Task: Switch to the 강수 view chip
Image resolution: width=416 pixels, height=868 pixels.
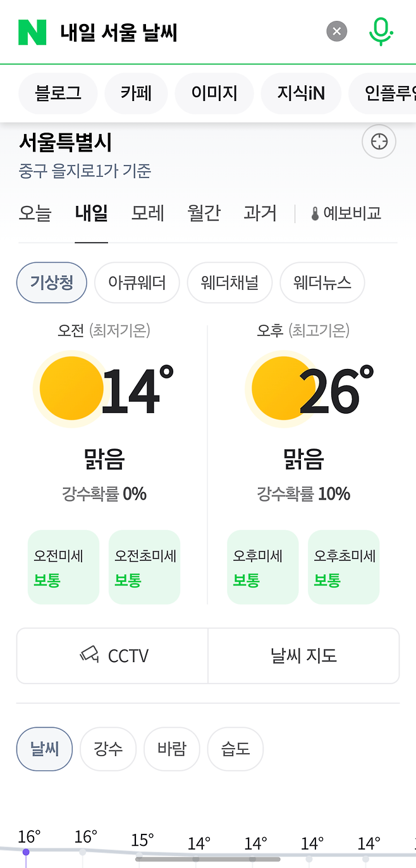Action: coord(107,749)
